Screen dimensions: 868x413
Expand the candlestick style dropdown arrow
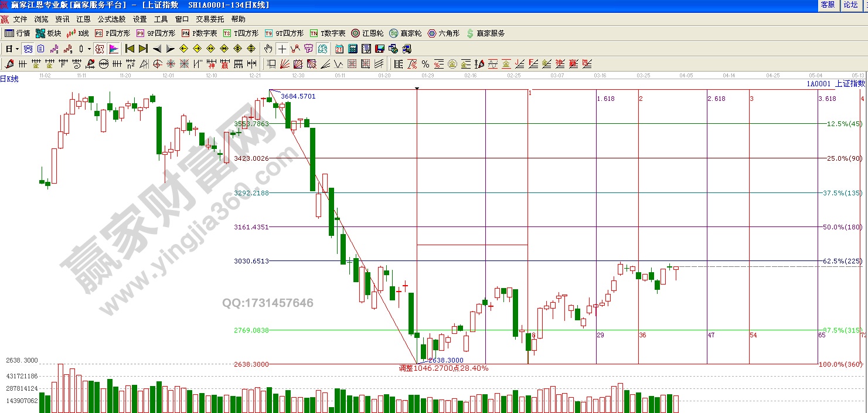(89, 49)
